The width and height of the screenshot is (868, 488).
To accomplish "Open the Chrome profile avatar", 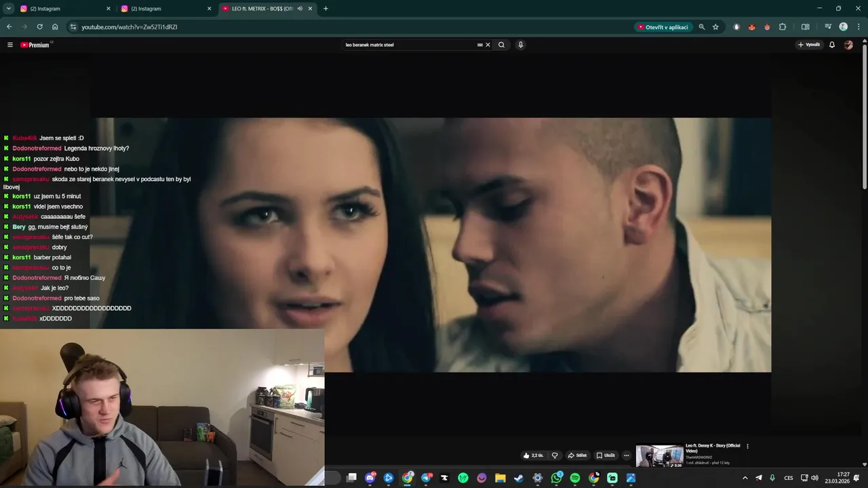I will (x=843, y=27).
